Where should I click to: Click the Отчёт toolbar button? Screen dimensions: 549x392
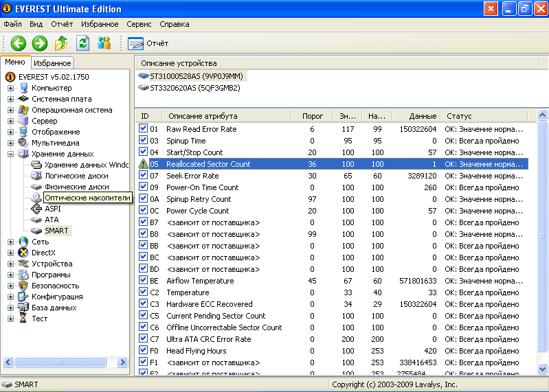pyautogui.click(x=148, y=43)
